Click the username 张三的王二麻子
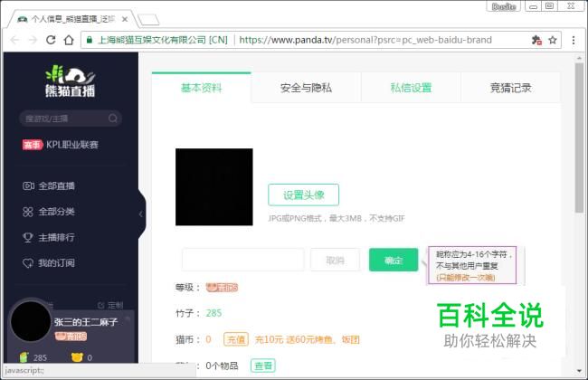Image resolution: width=588 pixels, height=380 pixels. coord(86,322)
